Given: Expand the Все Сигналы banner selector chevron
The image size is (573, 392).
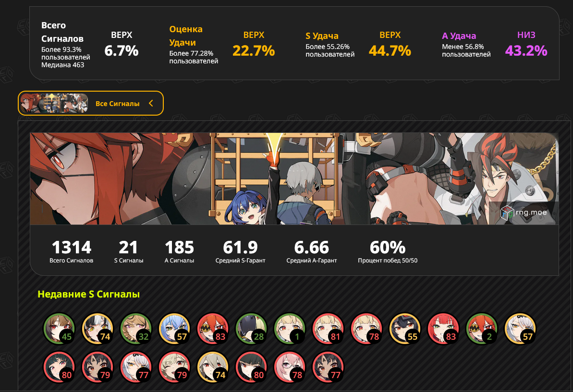Looking at the screenshot, I should click(x=151, y=104).
